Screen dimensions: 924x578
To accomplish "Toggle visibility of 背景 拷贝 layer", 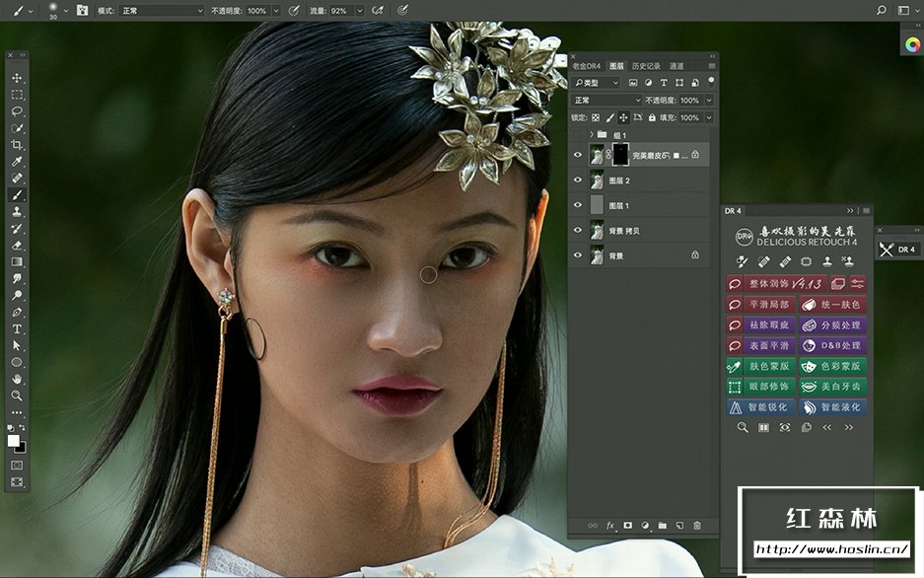I will coord(578,230).
